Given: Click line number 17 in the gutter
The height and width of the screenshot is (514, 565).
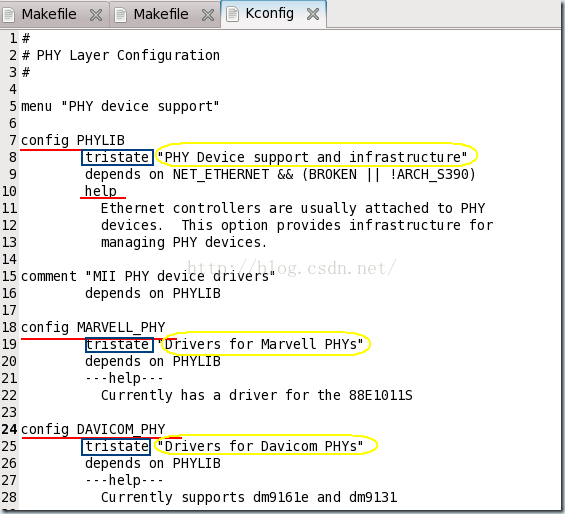Looking at the screenshot, I should (x=9, y=310).
